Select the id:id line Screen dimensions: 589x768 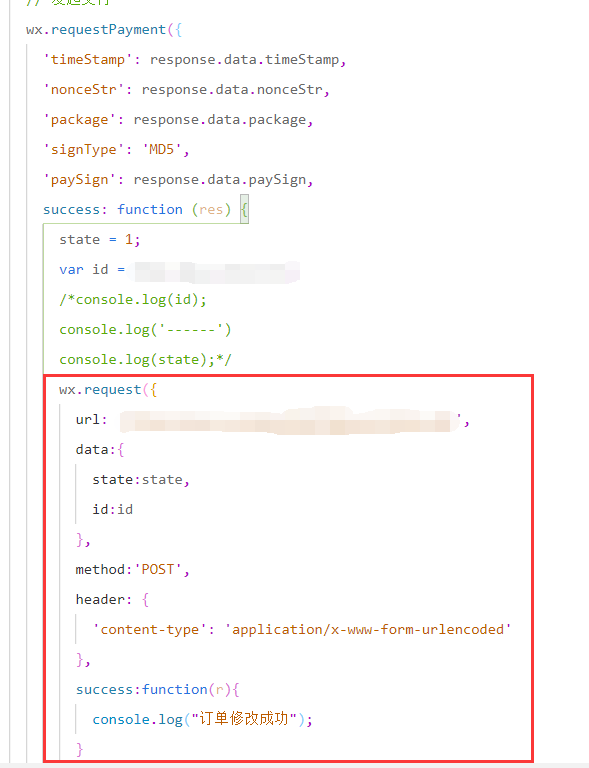click(x=113, y=510)
